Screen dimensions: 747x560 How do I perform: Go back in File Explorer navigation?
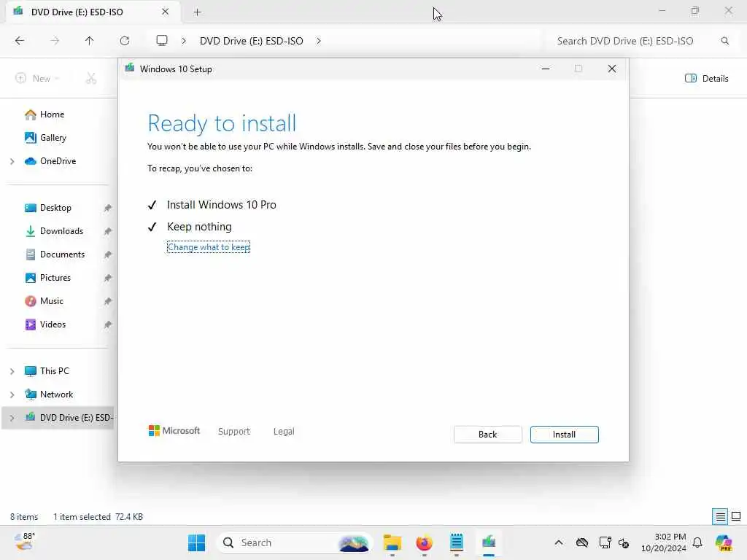tap(20, 41)
